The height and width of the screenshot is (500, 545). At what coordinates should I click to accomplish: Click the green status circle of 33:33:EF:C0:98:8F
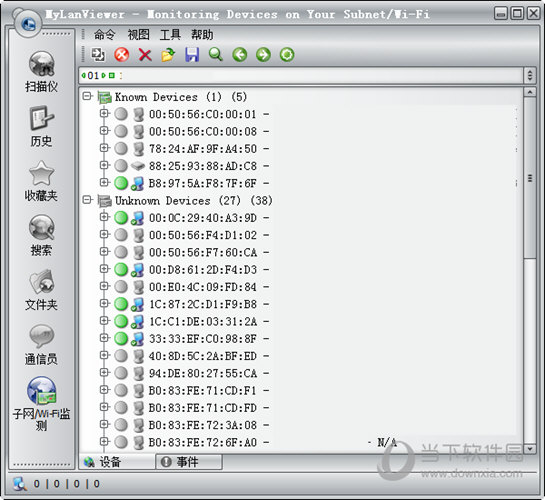coord(121,338)
